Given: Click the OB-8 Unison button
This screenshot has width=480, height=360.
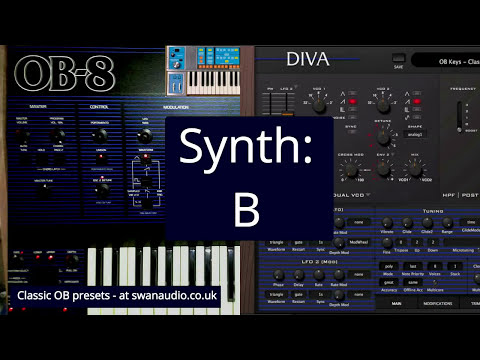Looking at the screenshot, I should 101,159.
